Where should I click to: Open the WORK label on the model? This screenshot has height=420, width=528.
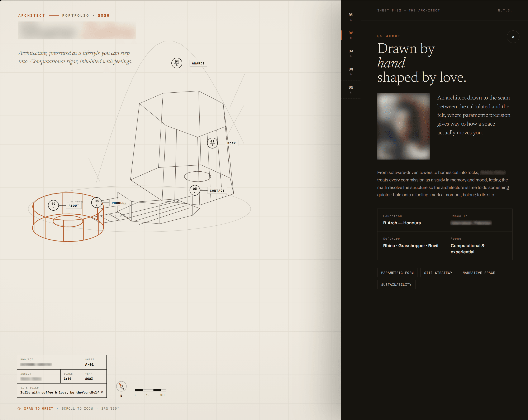point(231,143)
